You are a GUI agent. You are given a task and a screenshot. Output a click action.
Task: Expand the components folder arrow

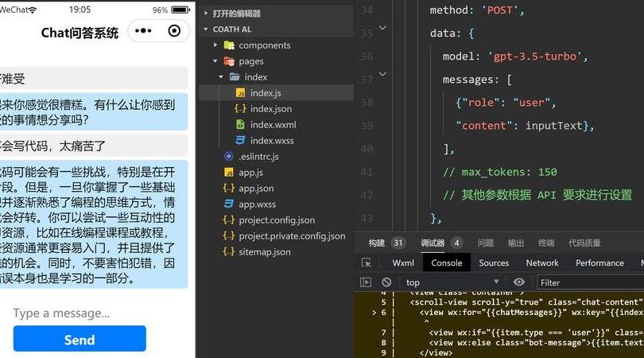point(215,45)
